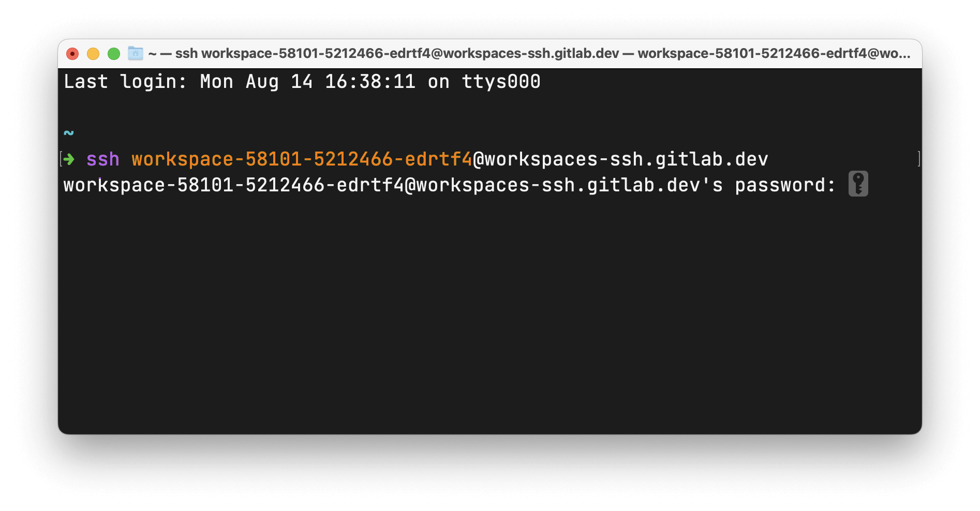This screenshot has width=980, height=511.
Task: Toggle fullscreen via the green traffic light
Action: pos(114,53)
